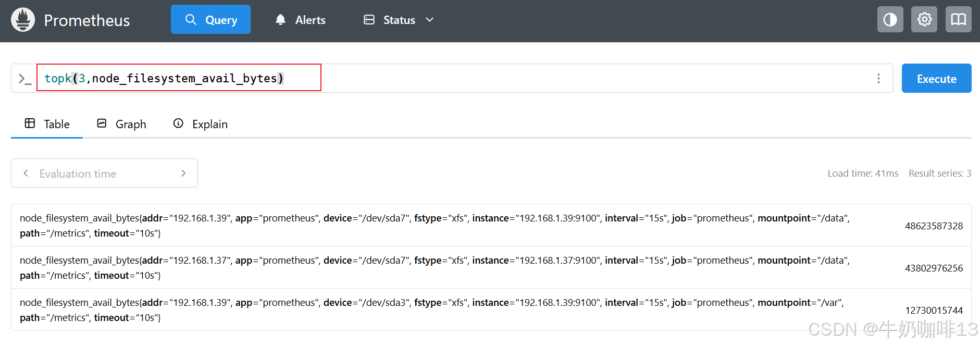Click the /dev/sda3 series row labels

(432, 310)
